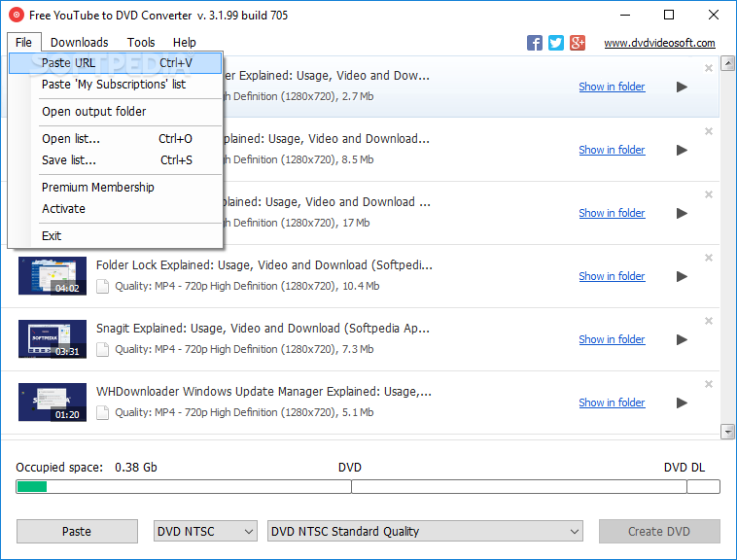Play the Snagit Explained video

click(x=682, y=339)
